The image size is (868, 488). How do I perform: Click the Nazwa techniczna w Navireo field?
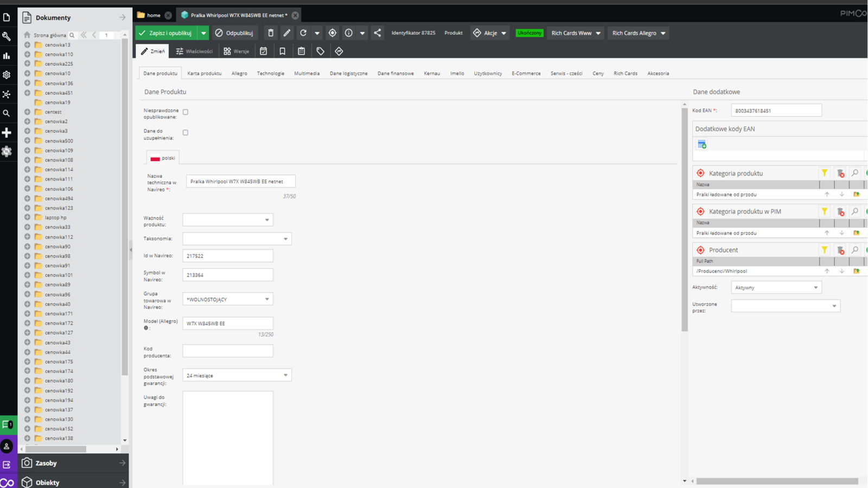pos(240,181)
